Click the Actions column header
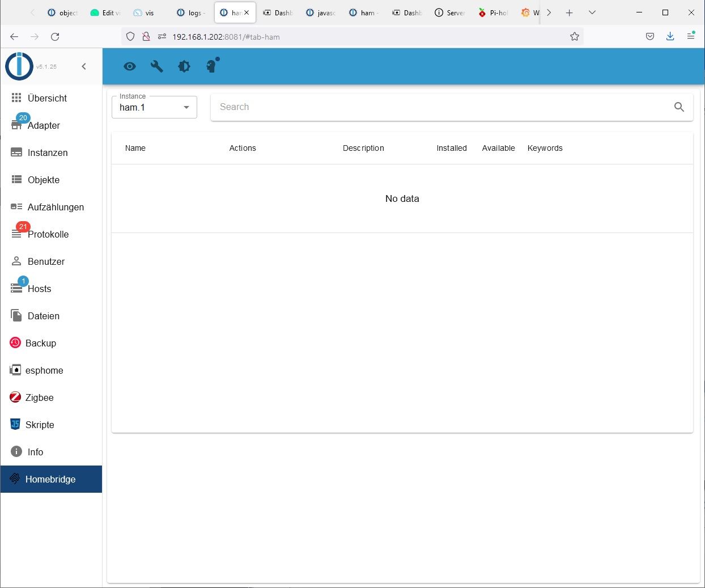This screenshot has width=705, height=588. [x=243, y=148]
